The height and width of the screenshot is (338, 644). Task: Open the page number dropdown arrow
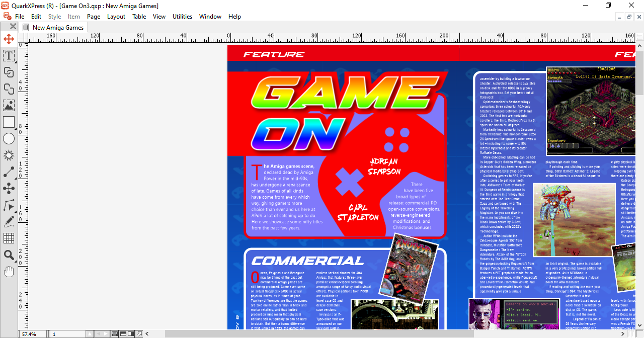[91, 333]
